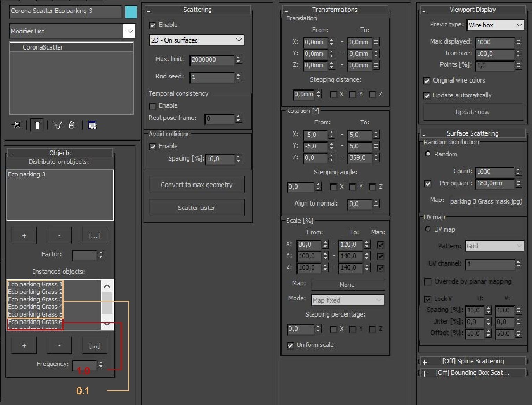
Task: Open the object color swatch
Action: 131,11
